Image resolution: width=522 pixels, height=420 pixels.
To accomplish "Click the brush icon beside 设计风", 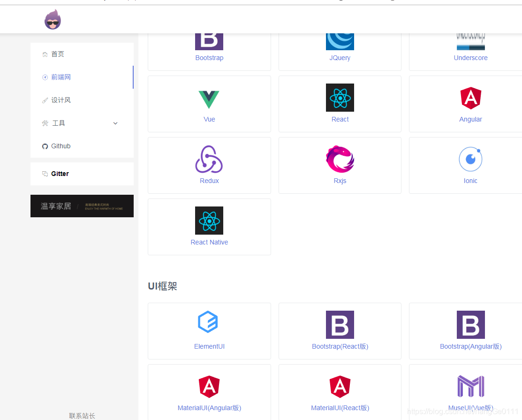I will (45, 100).
